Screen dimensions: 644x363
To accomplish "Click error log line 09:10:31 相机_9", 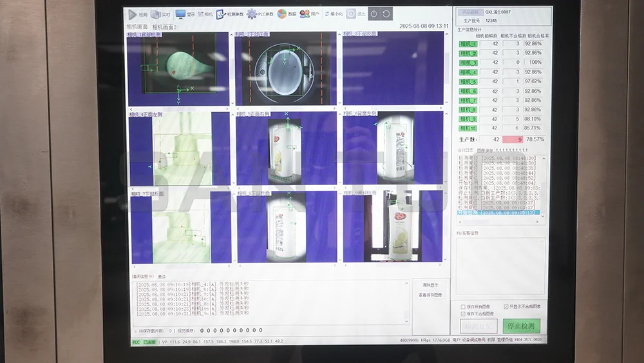I will click(x=193, y=313).
